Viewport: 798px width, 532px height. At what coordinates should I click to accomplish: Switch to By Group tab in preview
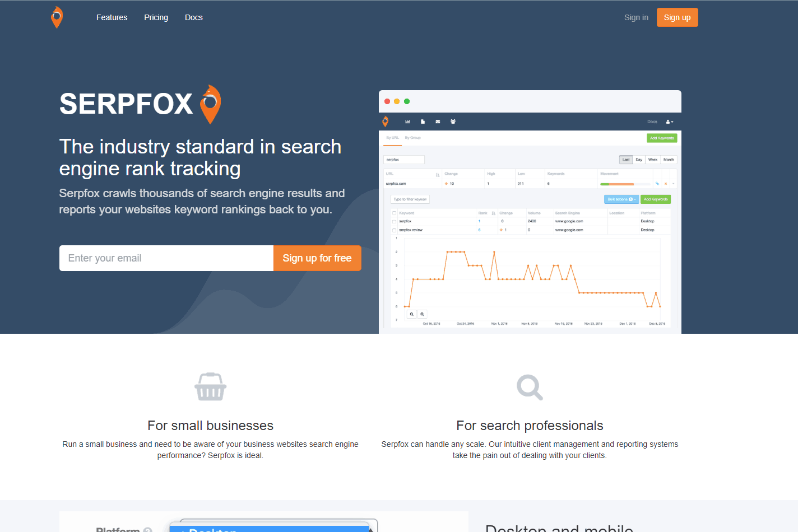[x=413, y=138]
